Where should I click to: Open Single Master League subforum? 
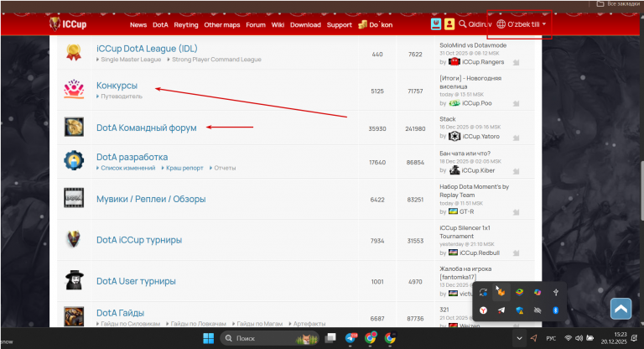point(131,60)
